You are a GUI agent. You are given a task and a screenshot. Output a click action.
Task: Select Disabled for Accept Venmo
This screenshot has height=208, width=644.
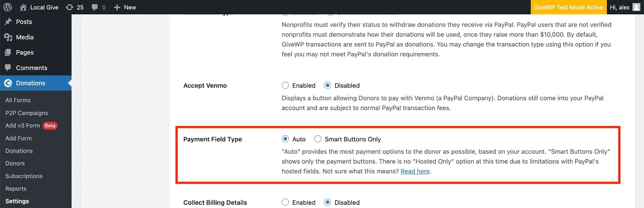(328, 85)
